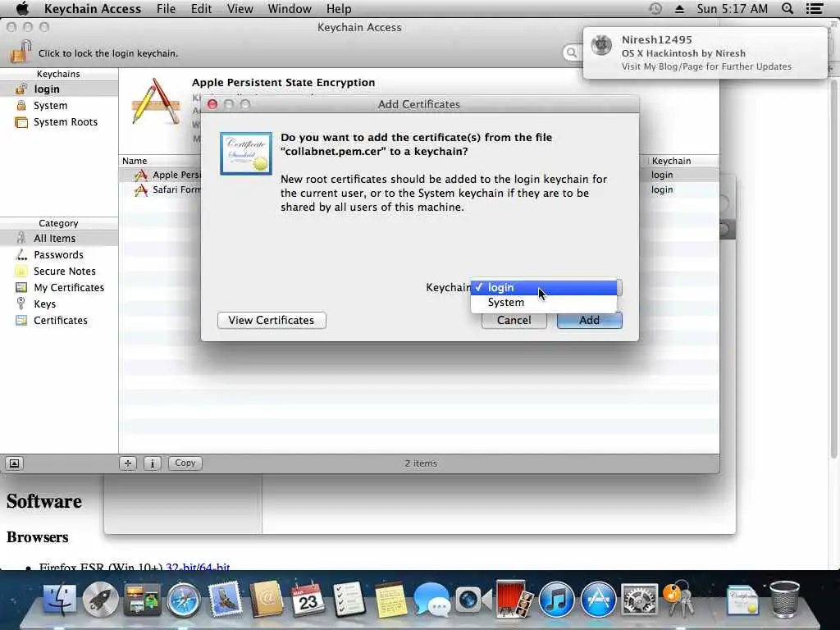Open System Preferences from the Dock
Viewport: 840px width, 630px height.
click(639, 599)
